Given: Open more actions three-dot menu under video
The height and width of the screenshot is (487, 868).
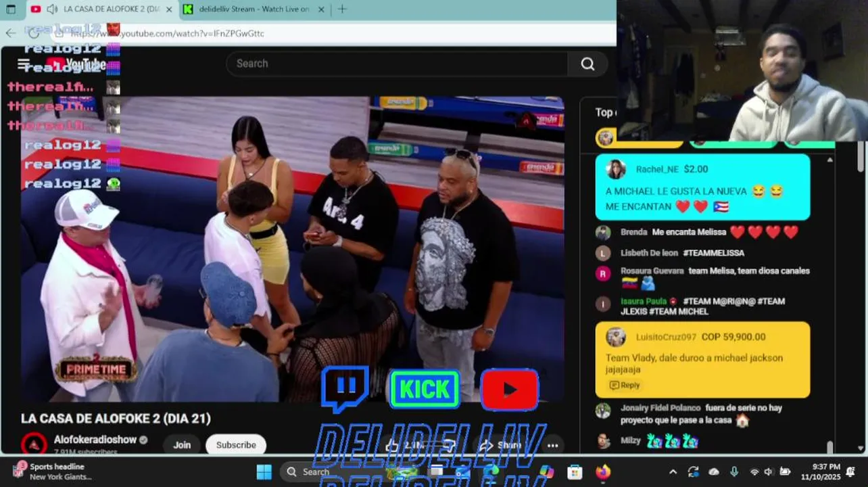Looking at the screenshot, I should coord(552,445).
